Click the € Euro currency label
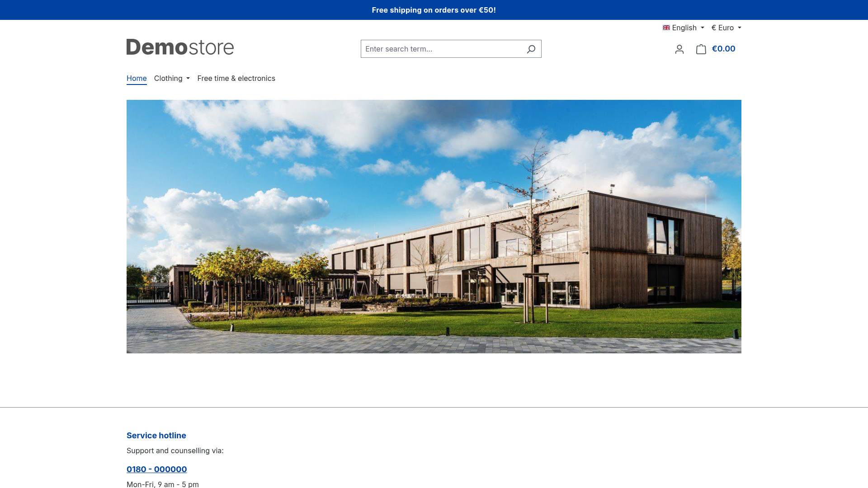868x488 pixels. [x=722, y=28]
